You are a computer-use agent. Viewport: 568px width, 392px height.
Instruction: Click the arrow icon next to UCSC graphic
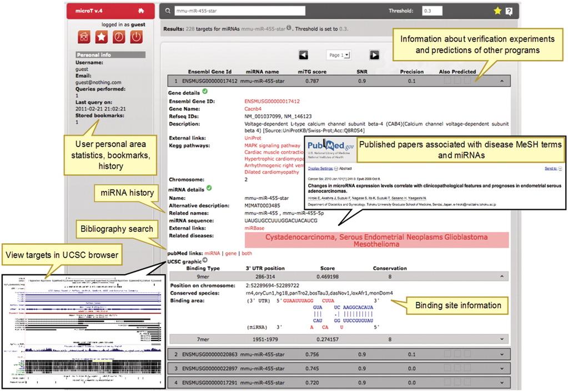click(205, 260)
